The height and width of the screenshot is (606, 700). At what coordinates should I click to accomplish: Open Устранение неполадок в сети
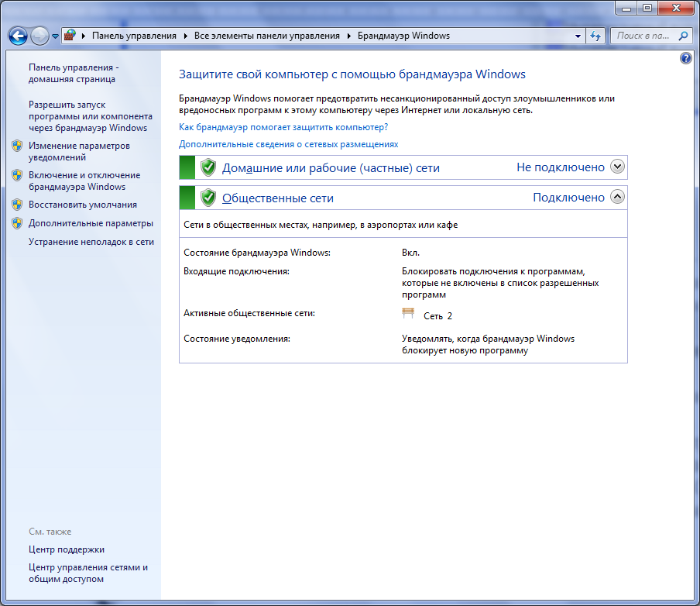tap(91, 242)
